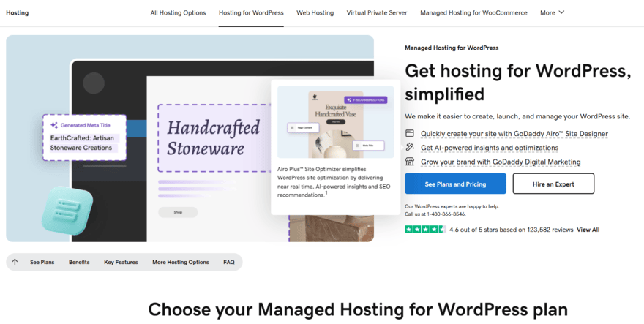Click 'Managed Hosting for WordPress' eyebrow text
The width and height of the screenshot is (644, 324).
pyautogui.click(x=452, y=48)
